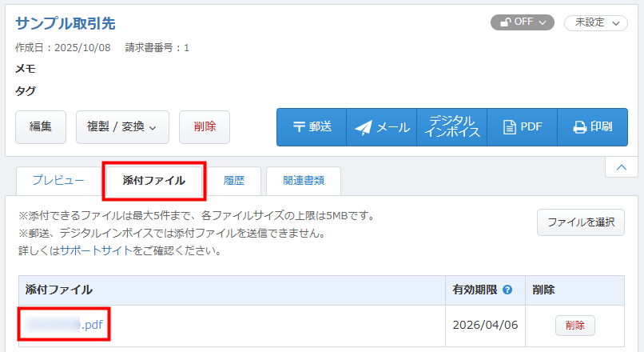The width and height of the screenshot is (644, 352).
Task: Select the 添付ファイル tab
Action: [x=155, y=181]
